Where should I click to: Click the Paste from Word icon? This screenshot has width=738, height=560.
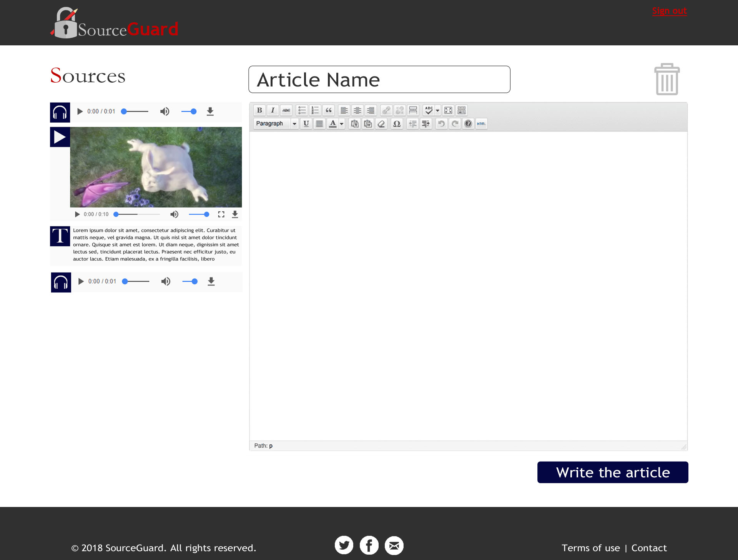pyautogui.click(x=367, y=124)
